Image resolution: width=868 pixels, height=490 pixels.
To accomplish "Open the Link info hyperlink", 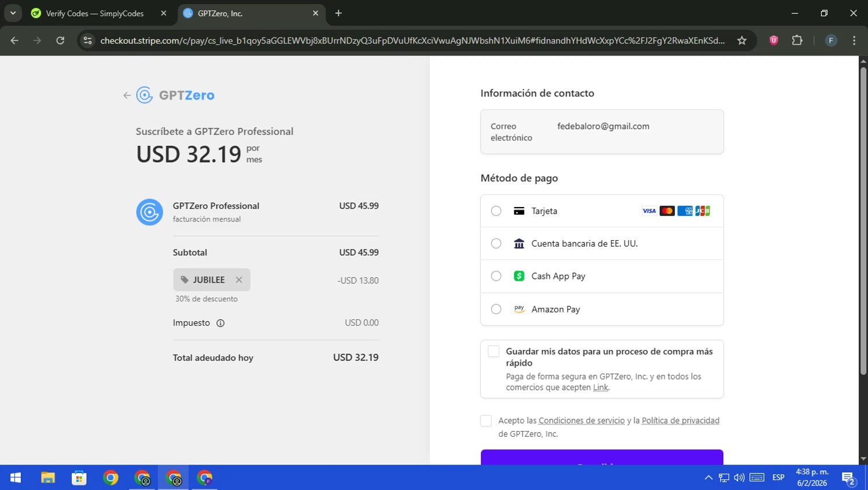I will click(601, 388).
